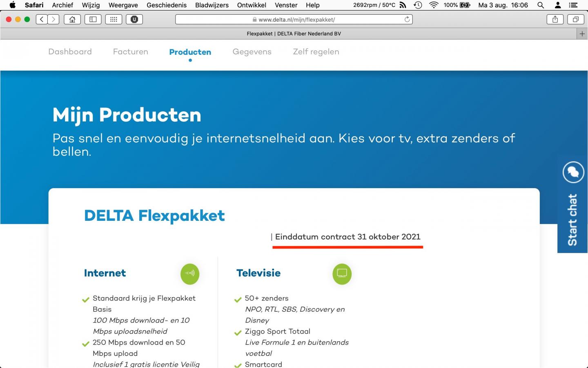
Task: Open the Bladwijzers menu
Action: [x=212, y=5]
